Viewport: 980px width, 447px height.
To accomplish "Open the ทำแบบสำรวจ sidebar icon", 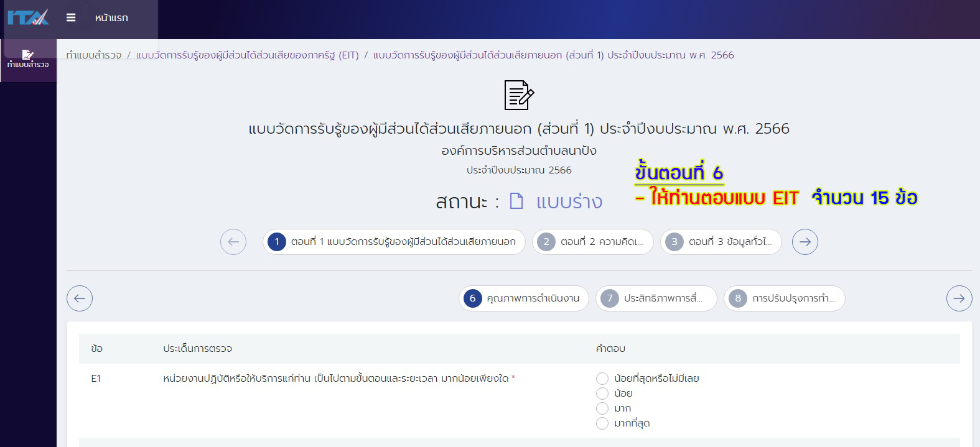I will [28, 59].
